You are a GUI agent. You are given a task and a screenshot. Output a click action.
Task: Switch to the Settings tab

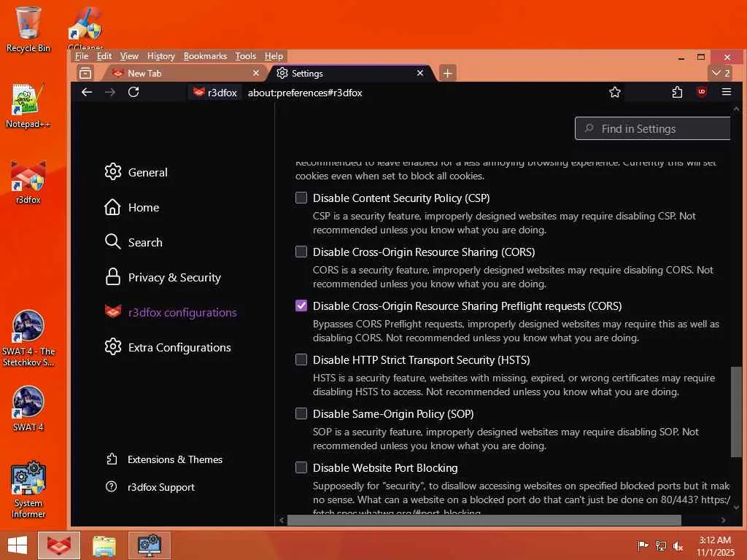click(350, 73)
